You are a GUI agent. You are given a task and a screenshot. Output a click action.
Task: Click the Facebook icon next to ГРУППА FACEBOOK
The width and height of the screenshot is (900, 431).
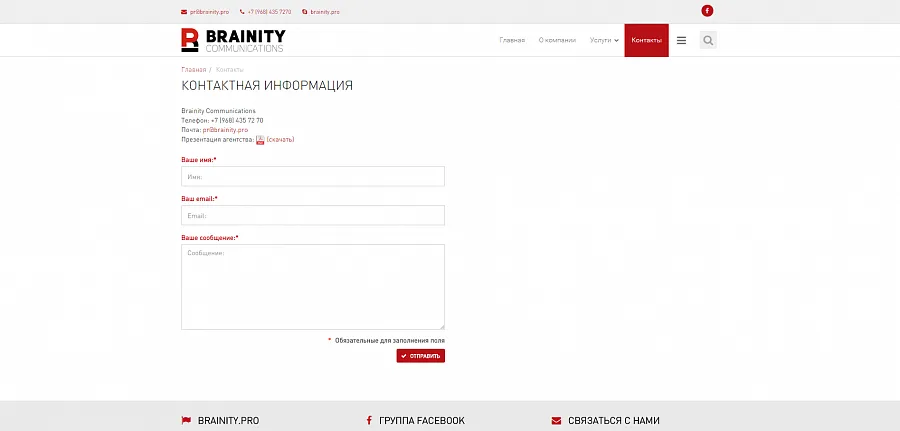pos(369,421)
